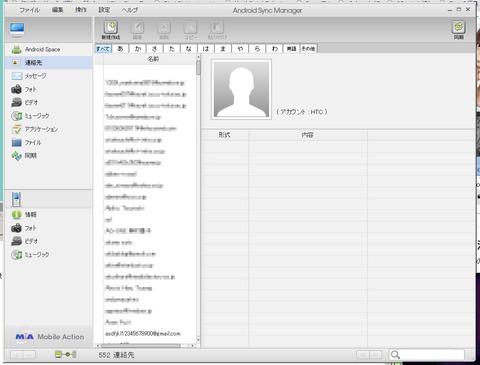Click the first view-mode button beside search
Image resolution: width=480 pixels, height=365 pixels.
point(363,355)
